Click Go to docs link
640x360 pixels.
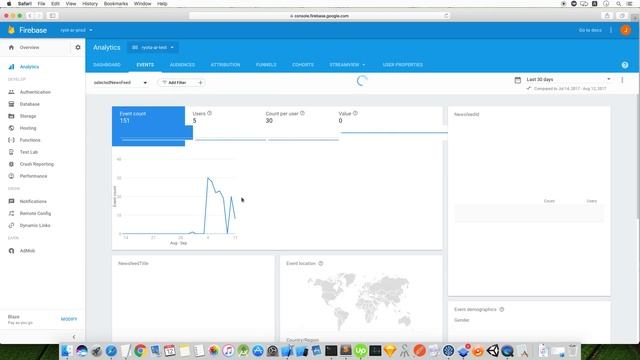(590, 30)
